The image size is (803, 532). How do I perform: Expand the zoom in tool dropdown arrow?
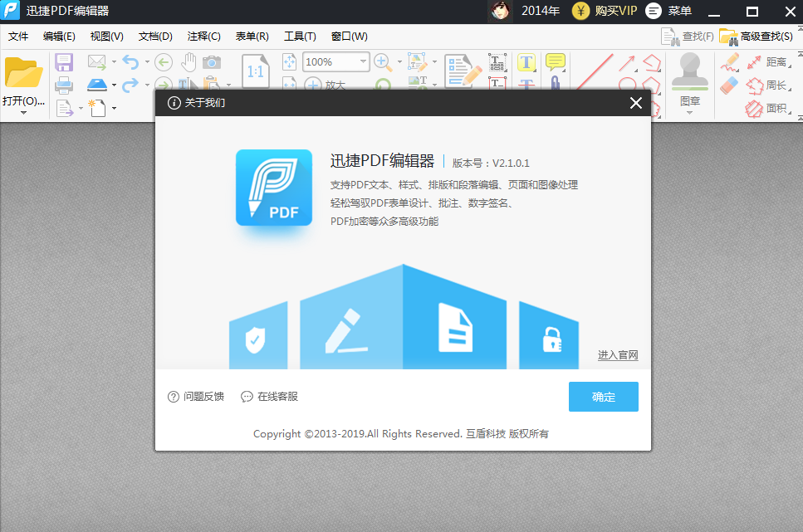pyautogui.click(x=399, y=62)
